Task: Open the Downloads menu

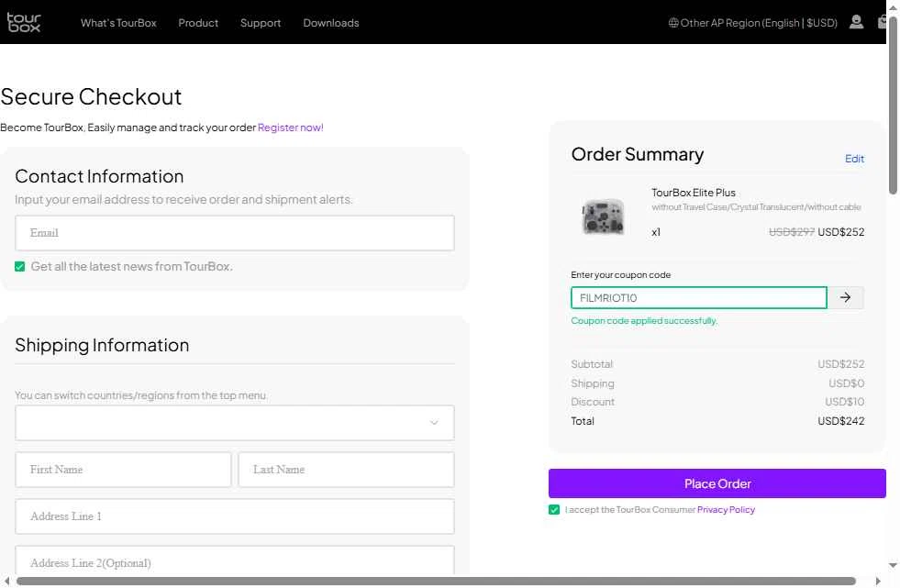Action: tap(331, 23)
